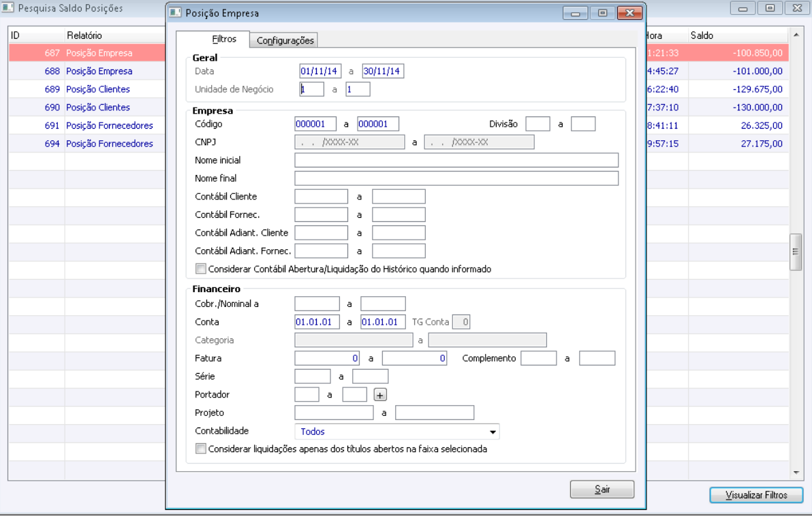Viewport: 812px width, 516px height.
Task: Click the final Fatura field
Action: point(414,358)
